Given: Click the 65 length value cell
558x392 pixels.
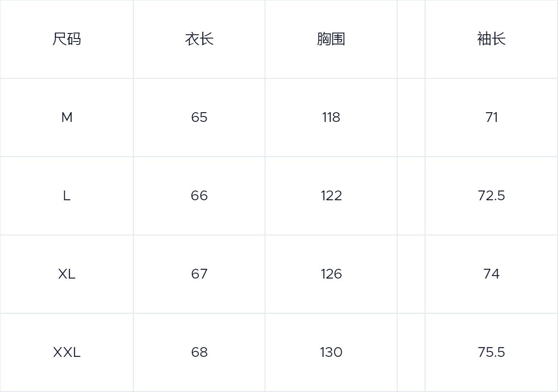Looking at the screenshot, I should click(199, 117).
